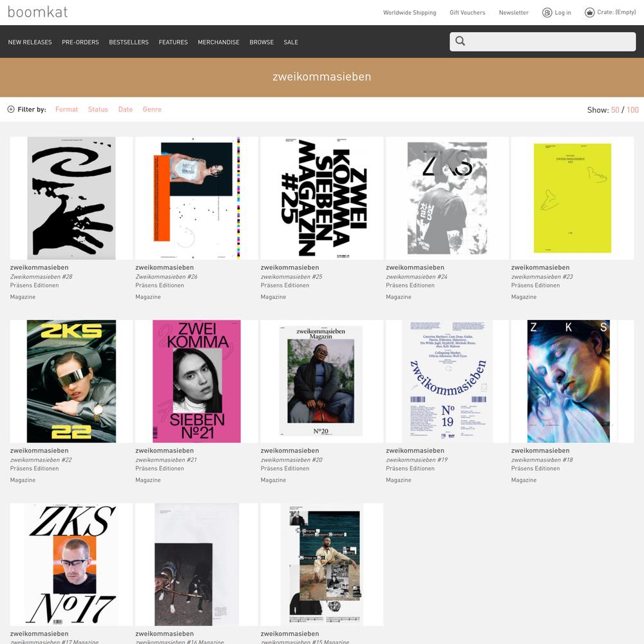Image resolution: width=644 pixels, height=644 pixels.
Task: Click artist name above zweikommasieben #25
Action: click(x=290, y=267)
